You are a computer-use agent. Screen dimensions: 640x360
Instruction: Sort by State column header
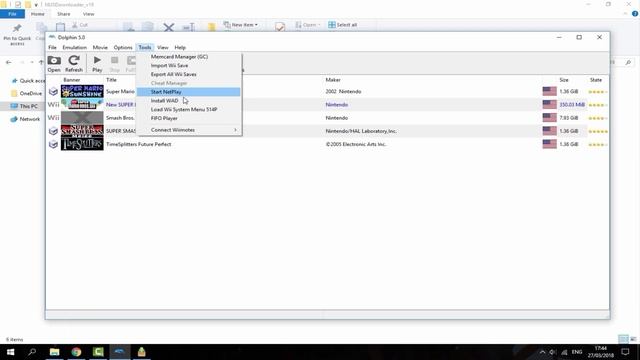[x=596, y=80]
